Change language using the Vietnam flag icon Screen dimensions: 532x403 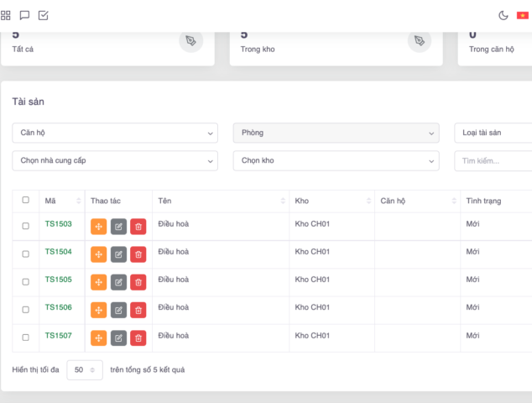(523, 15)
